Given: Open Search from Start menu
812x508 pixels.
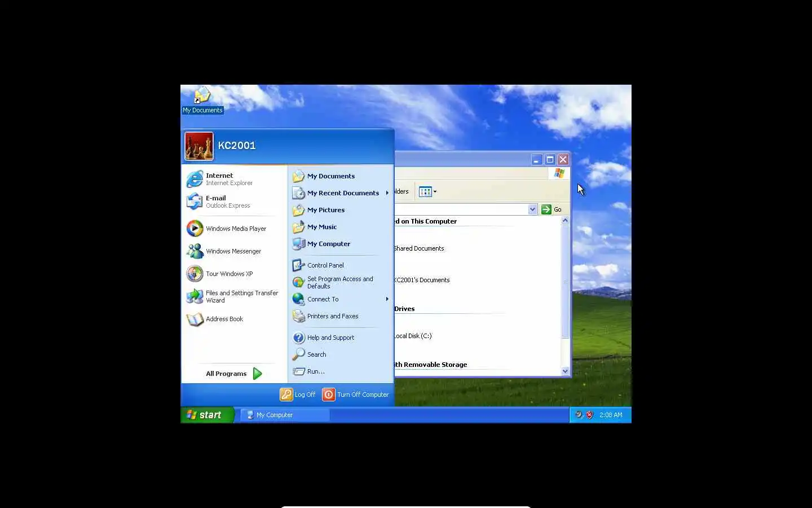Looking at the screenshot, I should point(341,354).
